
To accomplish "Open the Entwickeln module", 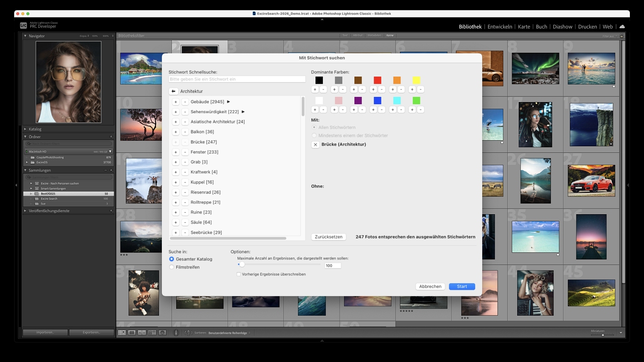I will click(x=500, y=27).
